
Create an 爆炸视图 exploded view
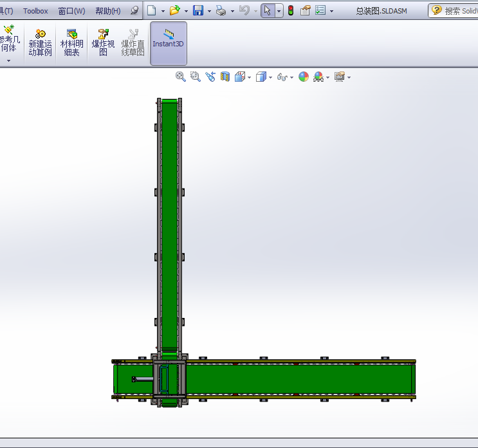(103, 42)
